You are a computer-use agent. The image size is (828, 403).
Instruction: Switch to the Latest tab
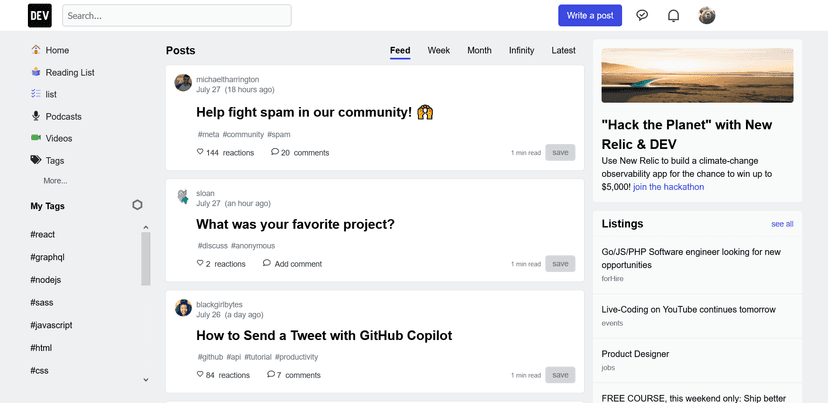(563, 51)
